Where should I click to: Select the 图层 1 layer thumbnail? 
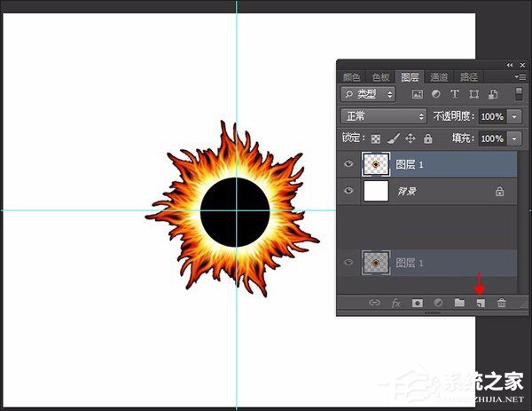376,164
